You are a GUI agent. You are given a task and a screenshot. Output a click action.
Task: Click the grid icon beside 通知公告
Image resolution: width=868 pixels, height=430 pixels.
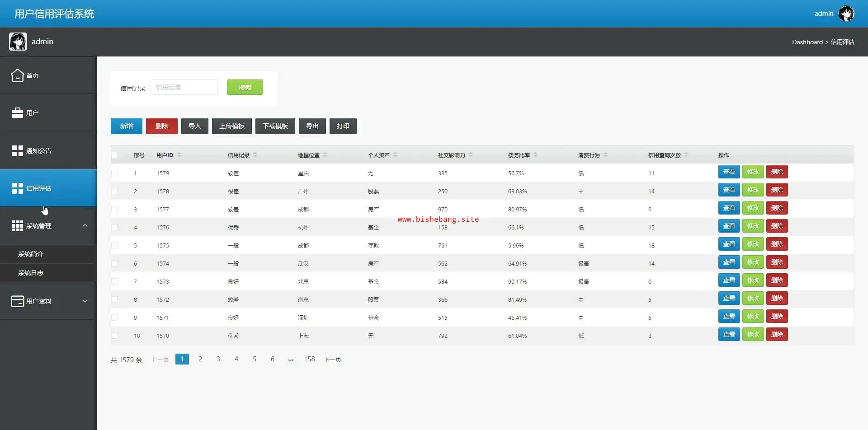click(x=17, y=151)
